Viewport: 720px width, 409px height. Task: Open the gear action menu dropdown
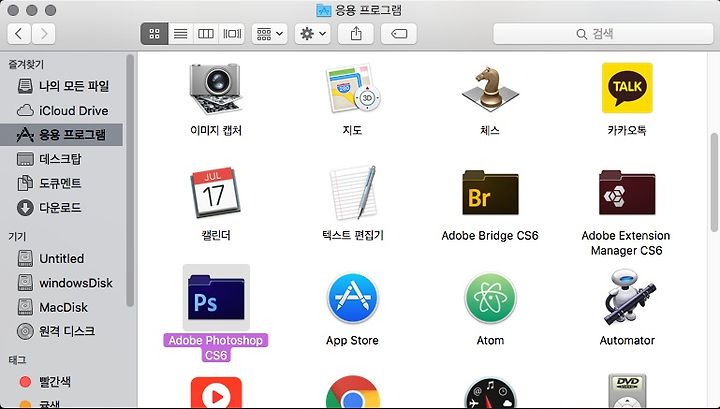[x=313, y=34]
